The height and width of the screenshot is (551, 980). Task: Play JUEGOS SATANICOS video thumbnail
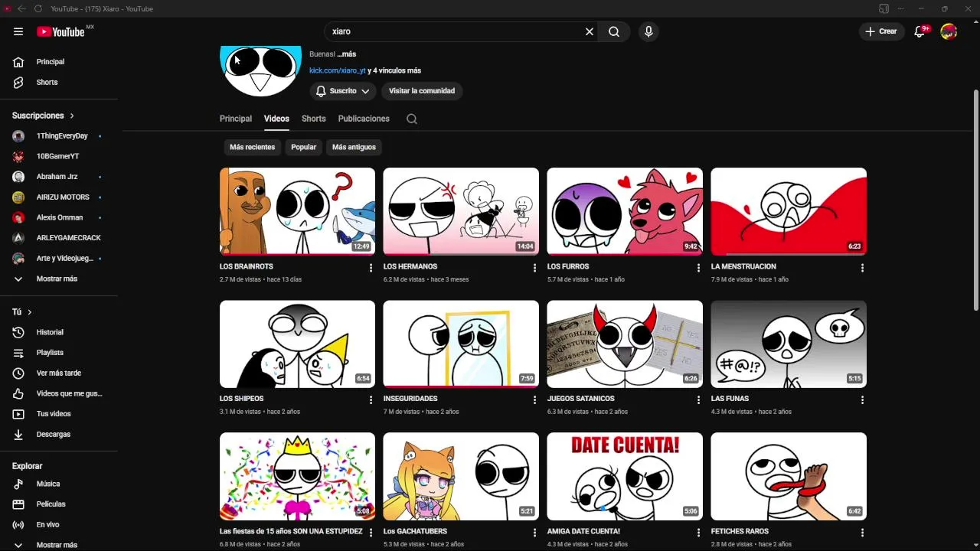click(x=625, y=344)
